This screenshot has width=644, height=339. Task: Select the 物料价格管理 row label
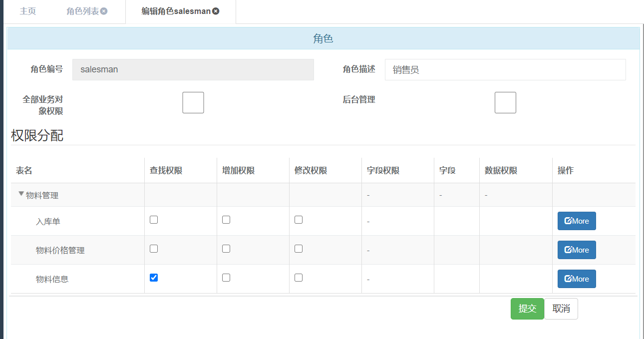tap(60, 250)
